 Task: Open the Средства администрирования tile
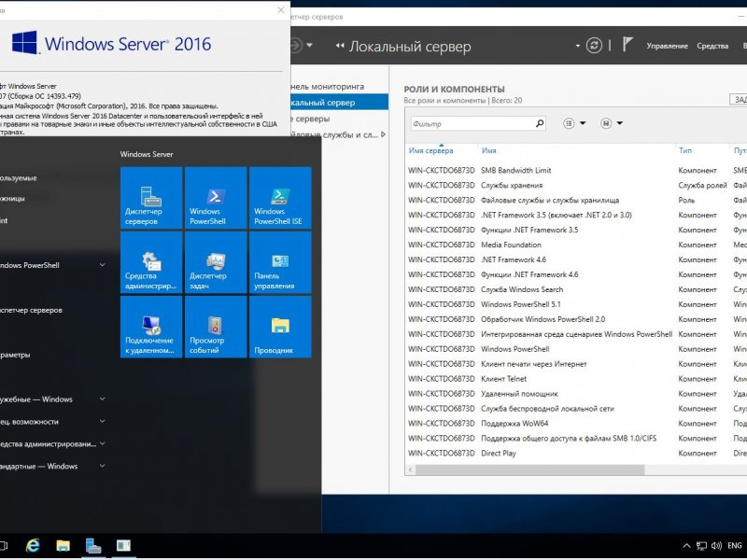151,262
